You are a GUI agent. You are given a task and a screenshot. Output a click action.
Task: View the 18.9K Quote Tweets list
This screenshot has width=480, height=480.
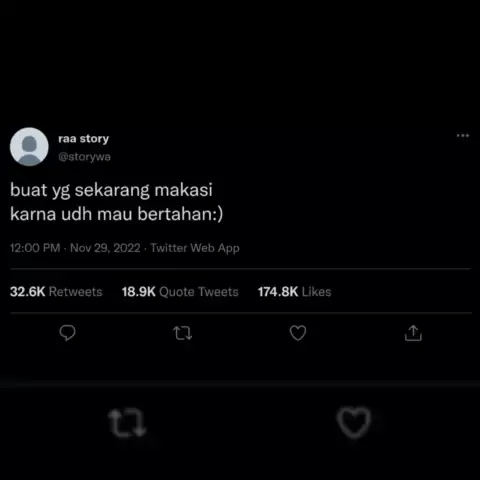(x=180, y=292)
